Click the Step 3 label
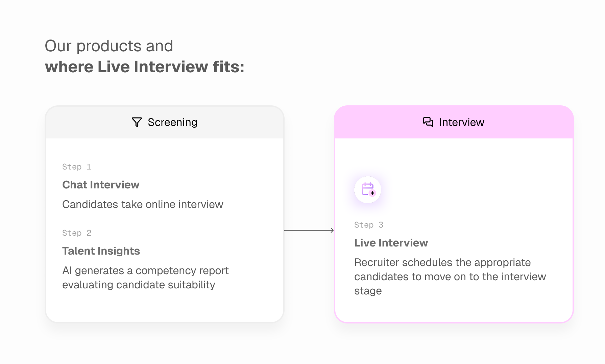The width and height of the screenshot is (605, 364). pos(369,225)
